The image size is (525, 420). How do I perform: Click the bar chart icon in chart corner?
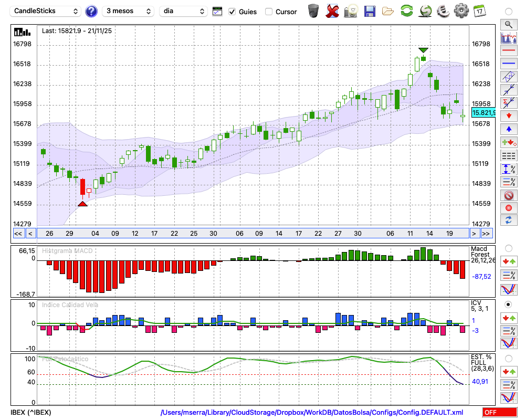click(22, 32)
